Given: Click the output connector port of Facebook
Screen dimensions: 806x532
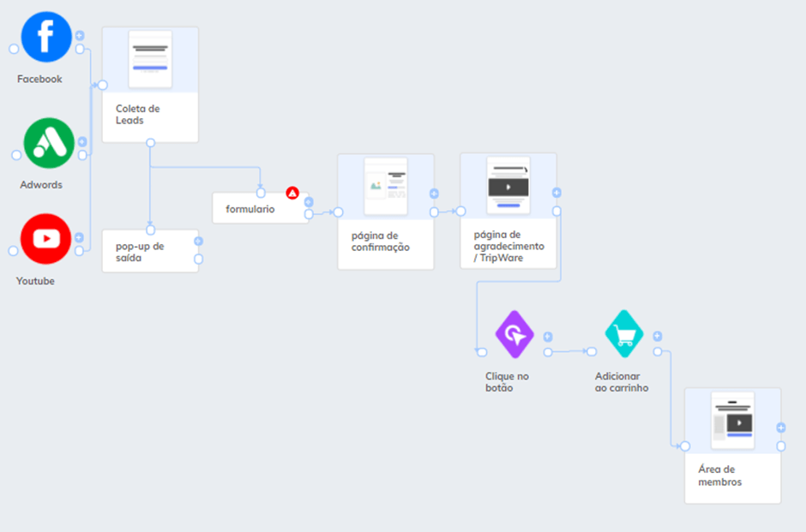Looking at the screenshot, I should click(x=80, y=50).
